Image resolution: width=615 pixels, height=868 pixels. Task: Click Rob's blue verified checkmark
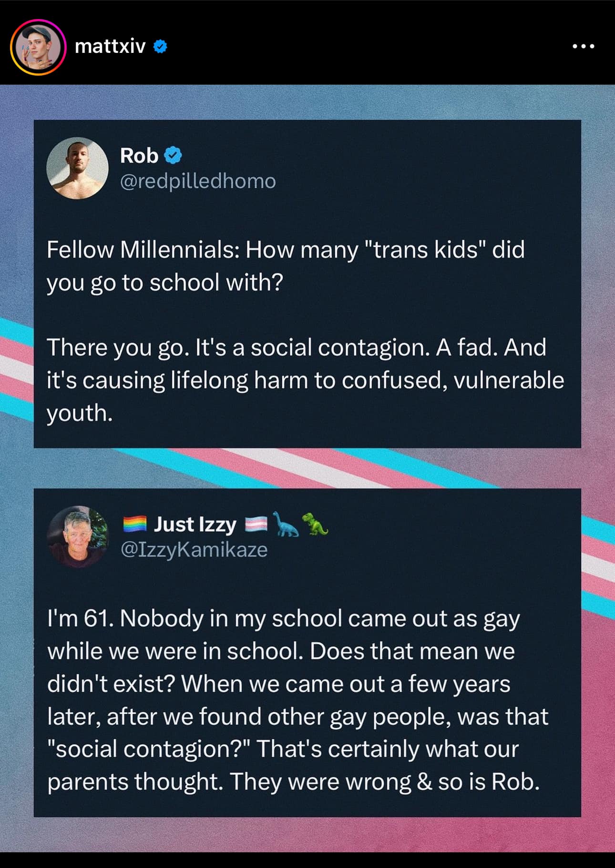[x=173, y=155]
